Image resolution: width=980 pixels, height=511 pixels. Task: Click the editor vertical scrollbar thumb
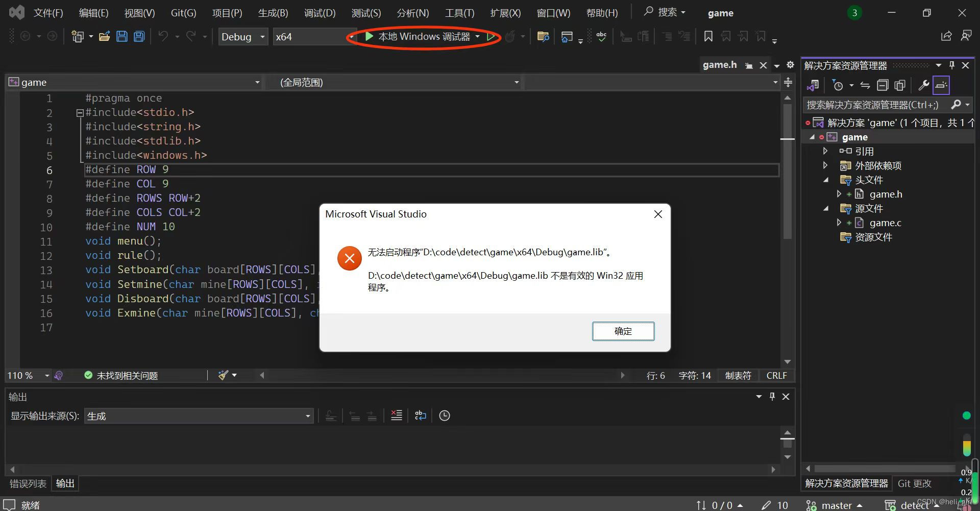point(788,171)
